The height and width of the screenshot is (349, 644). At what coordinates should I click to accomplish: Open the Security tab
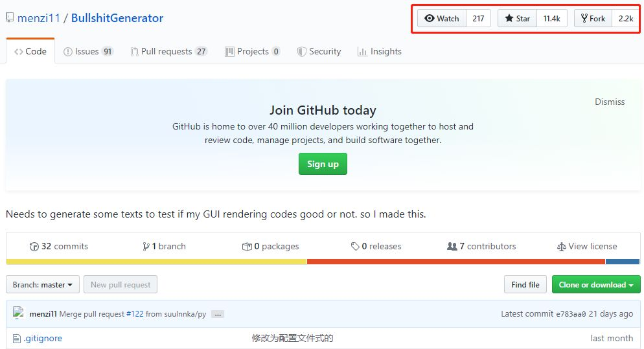coord(319,51)
